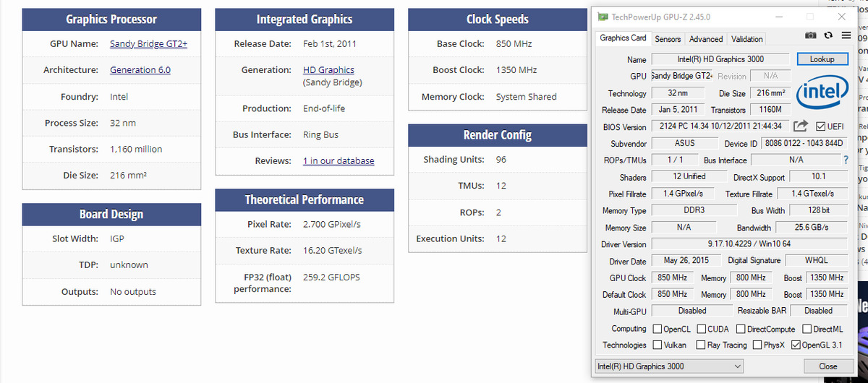
Task: Click the BIOS export share icon
Action: [x=801, y=126]
